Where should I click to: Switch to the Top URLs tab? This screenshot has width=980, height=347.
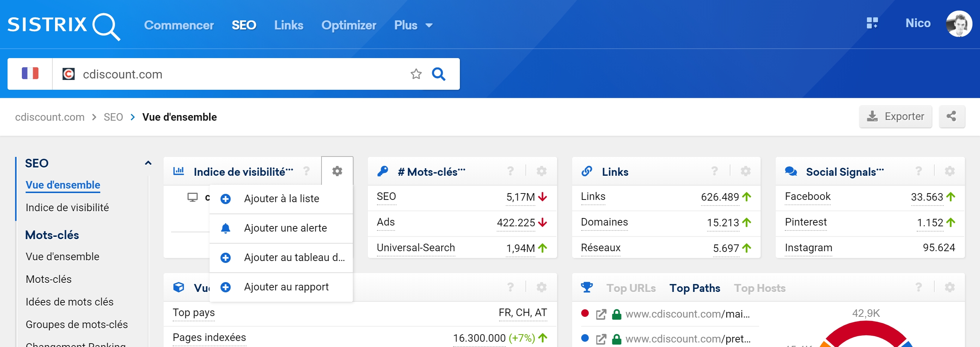pos(631,289)
